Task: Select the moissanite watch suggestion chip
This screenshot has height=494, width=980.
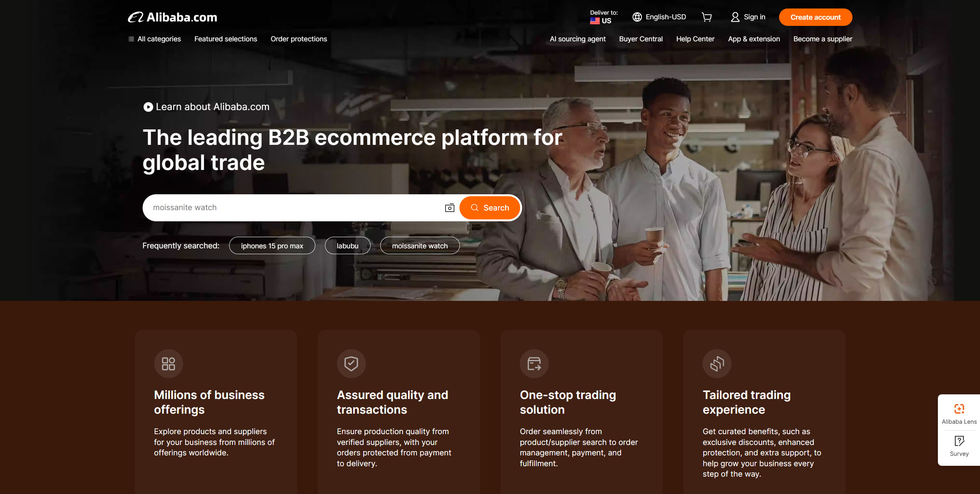Action: click(420, 246)
